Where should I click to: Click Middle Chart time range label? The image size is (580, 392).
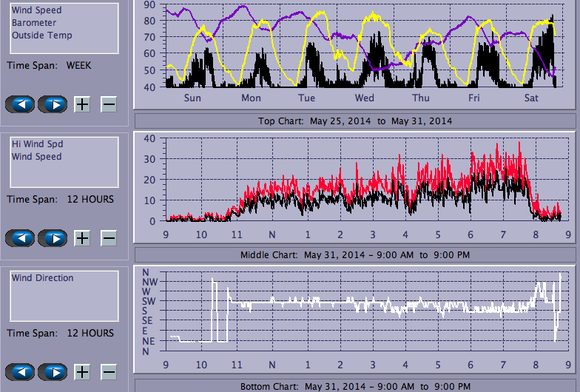[x=354, y=255]
